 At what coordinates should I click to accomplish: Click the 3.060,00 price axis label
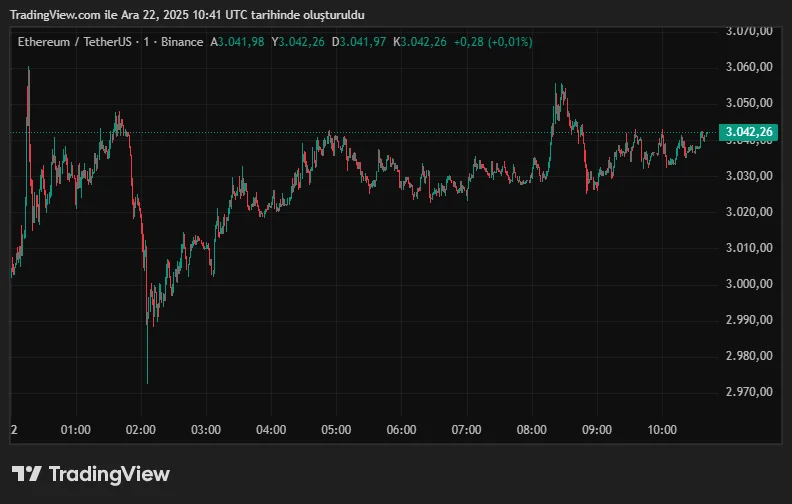[749, 67]
